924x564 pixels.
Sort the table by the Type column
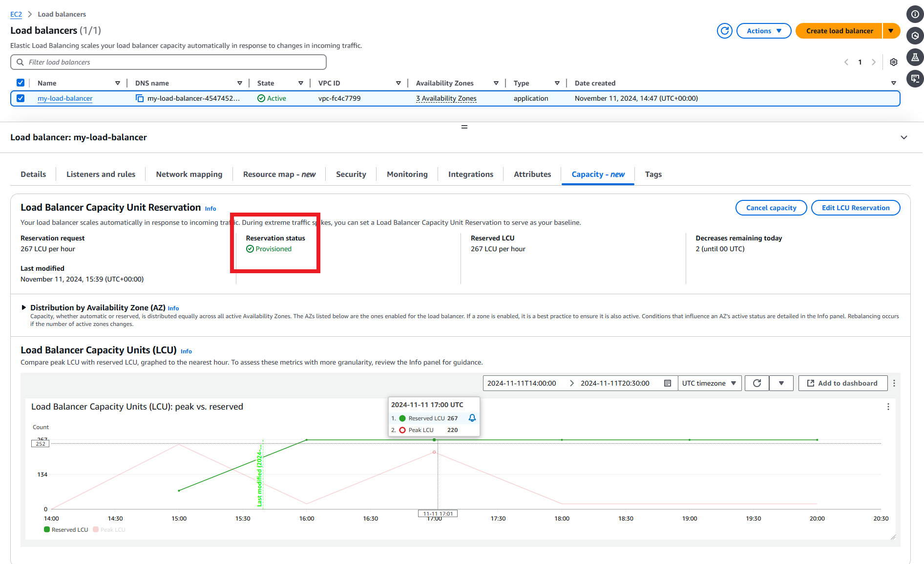pyautogui.click(x=557, y=83)
